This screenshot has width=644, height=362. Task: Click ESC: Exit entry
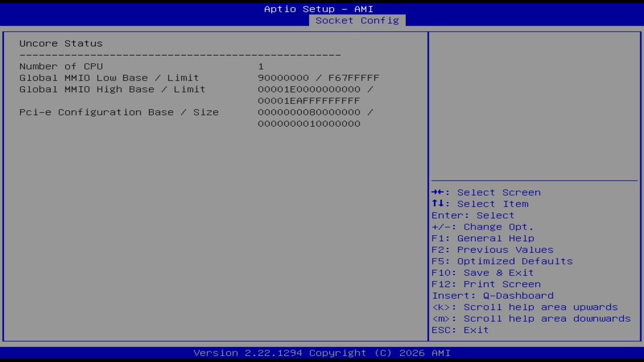click(459, 330)
